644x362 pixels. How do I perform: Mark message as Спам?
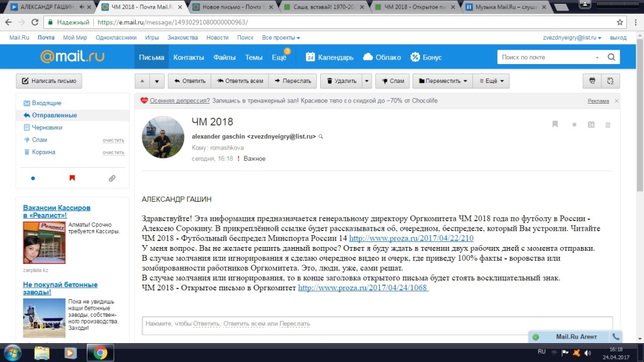pyautogui.click(x=392, y=81)
